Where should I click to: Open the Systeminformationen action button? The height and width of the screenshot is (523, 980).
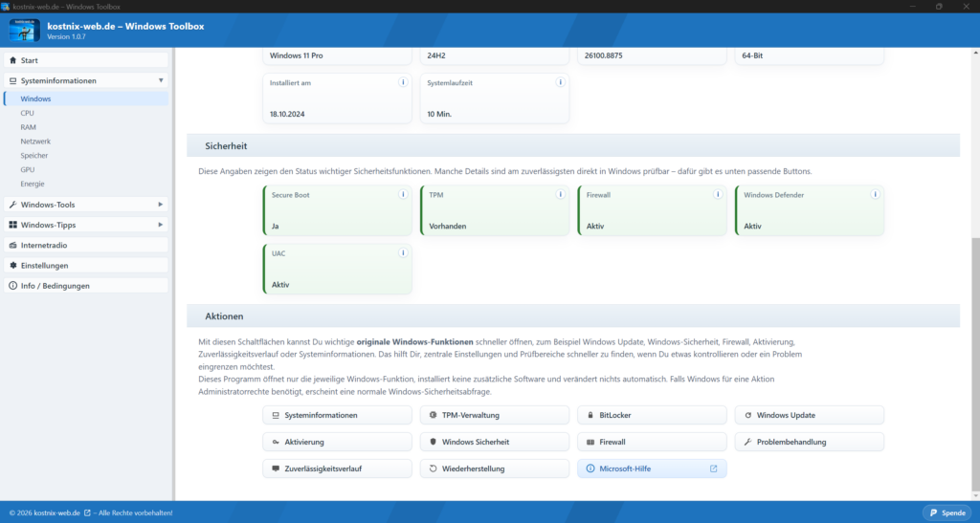[338, 415]
